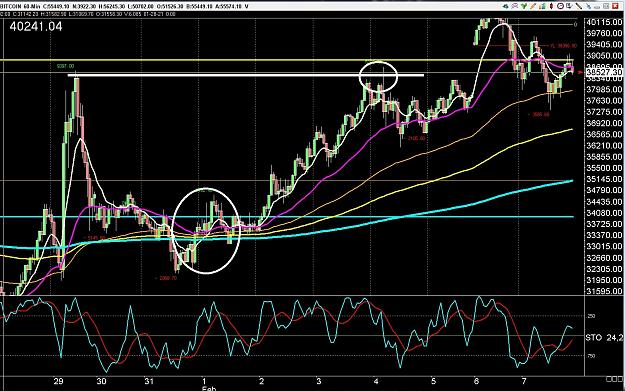
Task: Click the small boxes icon at chart bottom-right
Action: click(x=614, y=379)
